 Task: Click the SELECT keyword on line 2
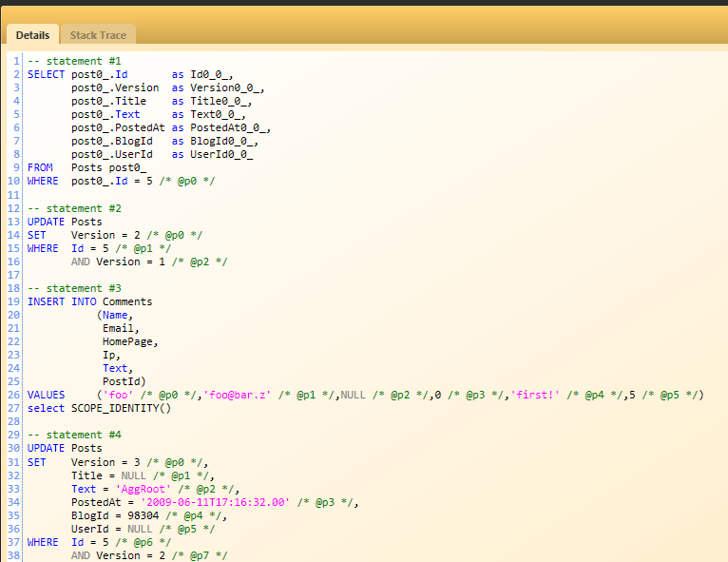[46, 74]
